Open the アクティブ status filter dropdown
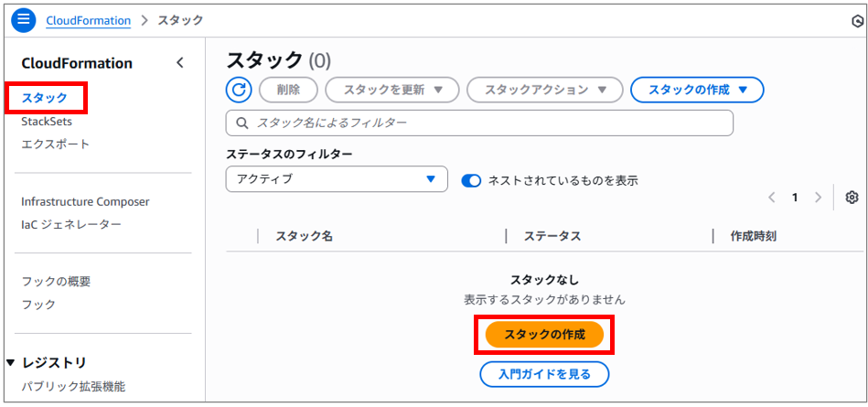 coord(337,179)
